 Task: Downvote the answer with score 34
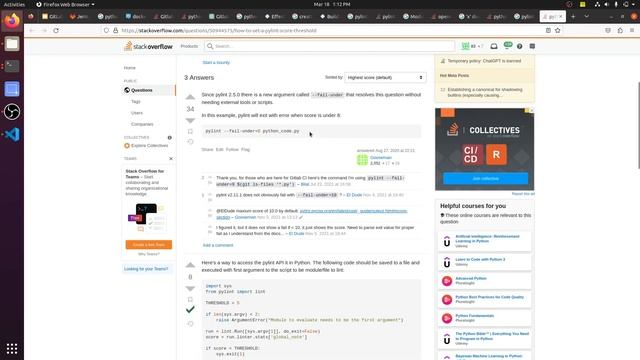pyautogui.click(x=190, y=120)
